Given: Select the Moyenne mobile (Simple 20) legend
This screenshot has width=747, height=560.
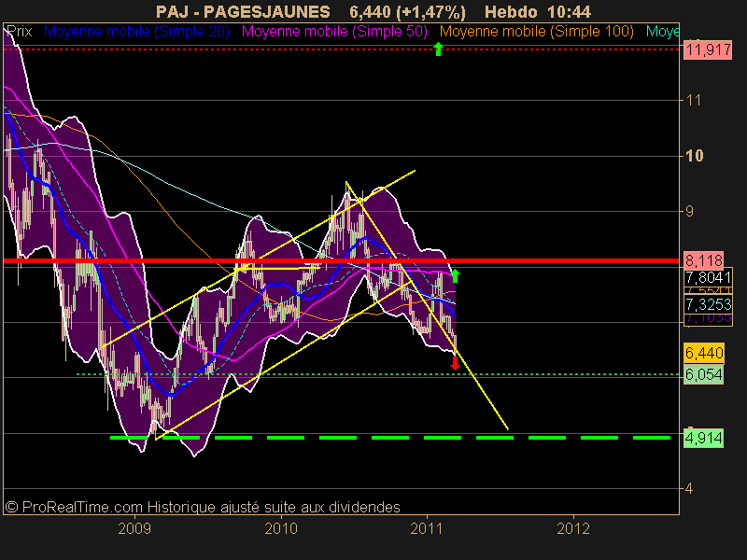Looking at the screenshot, I should pyautogui.click(x=136, y=32).
